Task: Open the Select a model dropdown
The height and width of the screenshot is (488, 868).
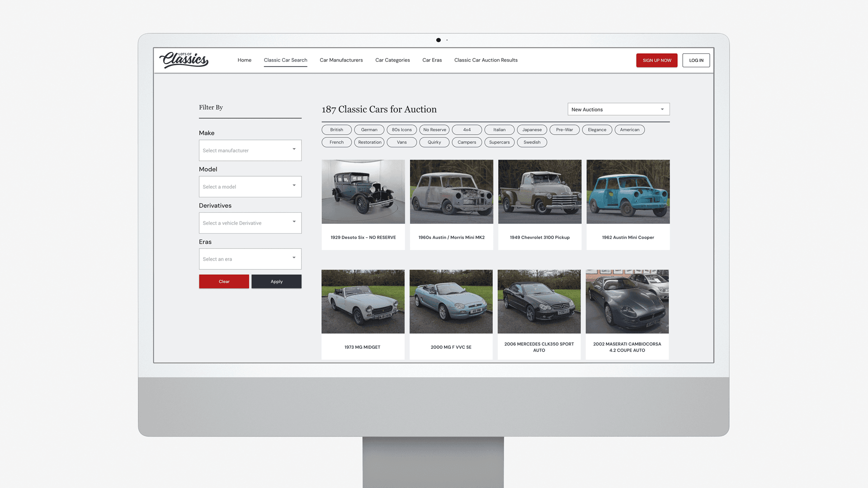Action: 250,187
